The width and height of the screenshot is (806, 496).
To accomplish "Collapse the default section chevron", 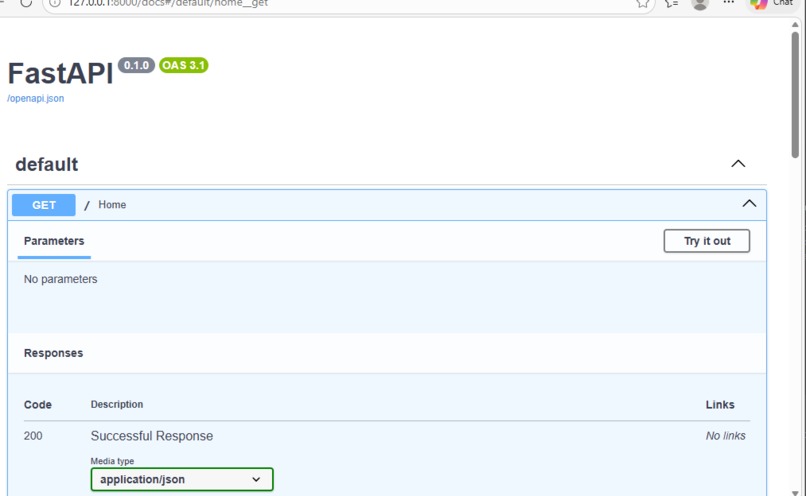I will click(738, 163).
